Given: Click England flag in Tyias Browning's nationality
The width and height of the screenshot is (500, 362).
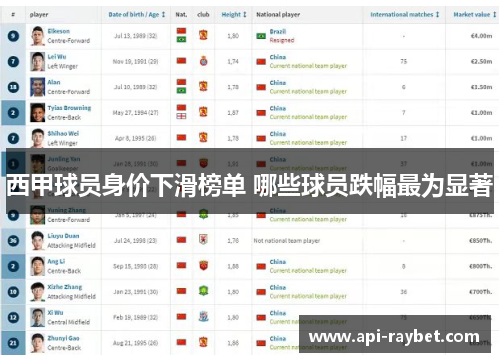Looking at the screenshot, I should tap(181, 116).
